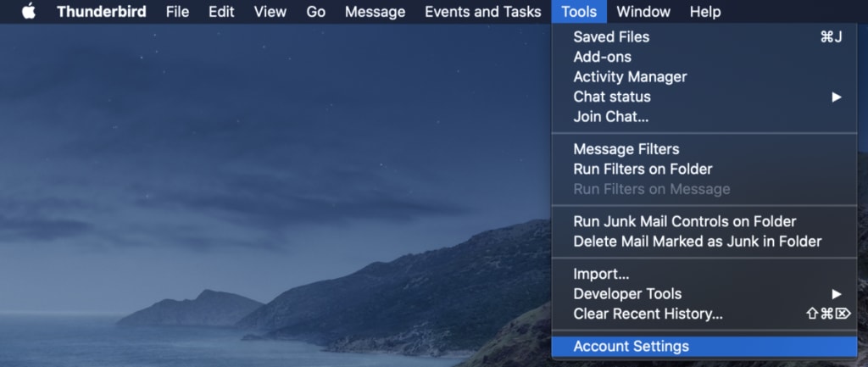Open Activity Manager
The image size is (868, 367).
tap(704, 77)
